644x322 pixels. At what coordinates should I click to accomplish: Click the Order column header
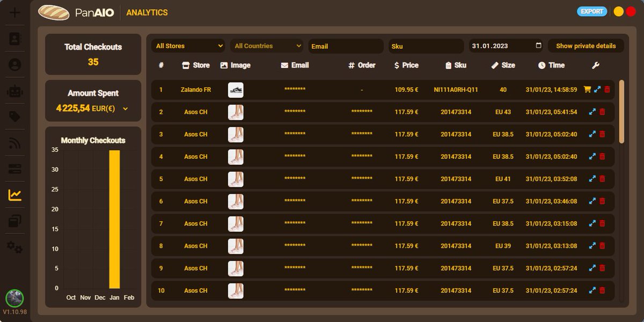pos(362,65)
